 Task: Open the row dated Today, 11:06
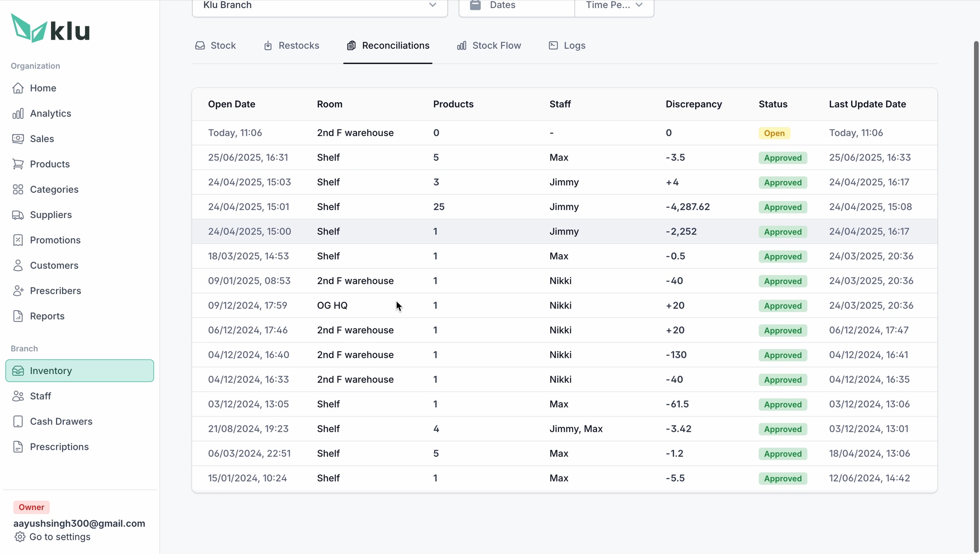pos(565,133)
